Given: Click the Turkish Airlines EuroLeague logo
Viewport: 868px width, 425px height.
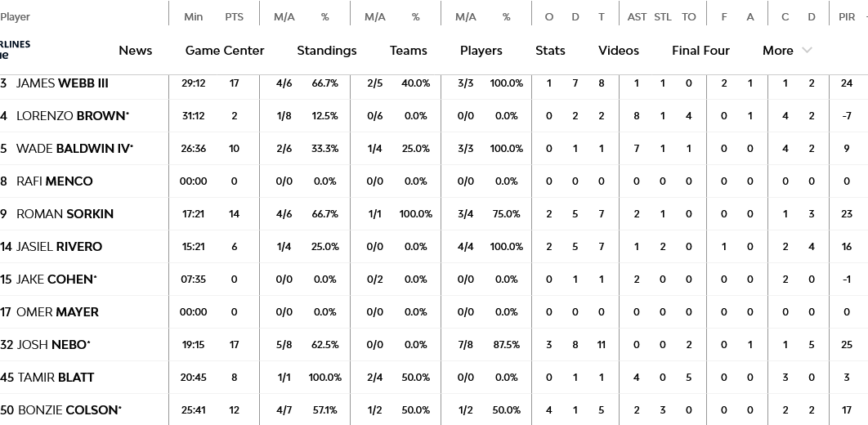Looking at the screenshot, I should pyautogui.click(x=14, y=50).
